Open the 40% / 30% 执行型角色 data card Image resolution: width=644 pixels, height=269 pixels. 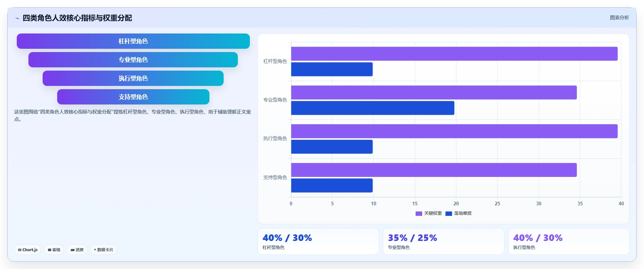pyautogui.click(x=569, y=241)
